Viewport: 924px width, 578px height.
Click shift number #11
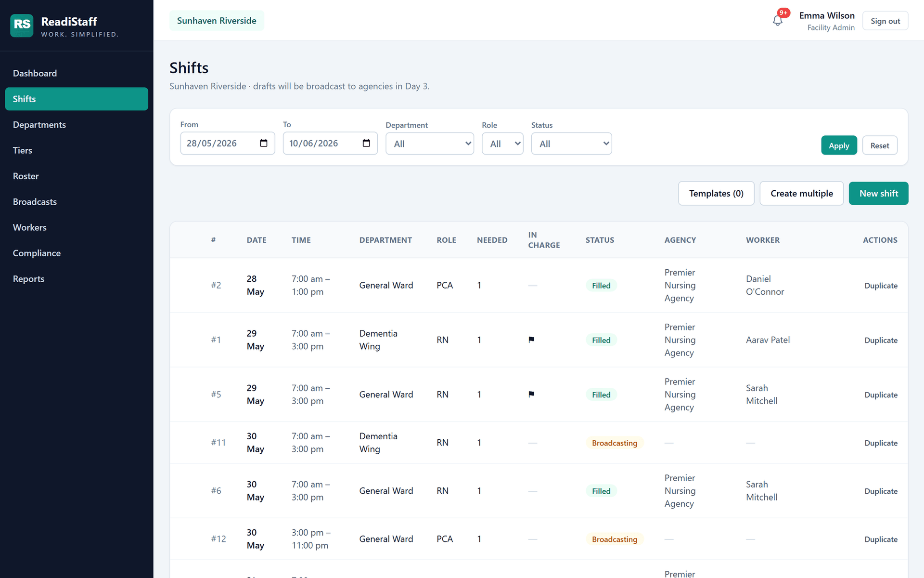pyautogui.click(x=218, y=442)
